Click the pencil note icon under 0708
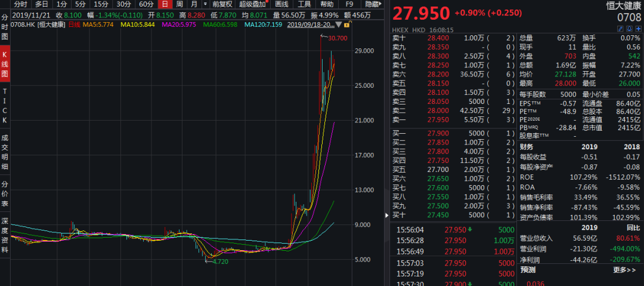Viewport: 644px width, 286px height. point(620,29)
